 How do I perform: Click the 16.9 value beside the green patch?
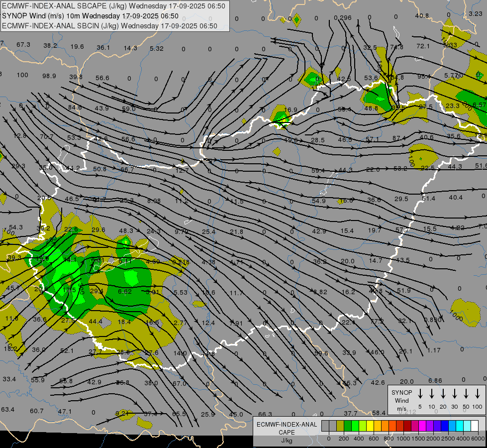point(291,110)
